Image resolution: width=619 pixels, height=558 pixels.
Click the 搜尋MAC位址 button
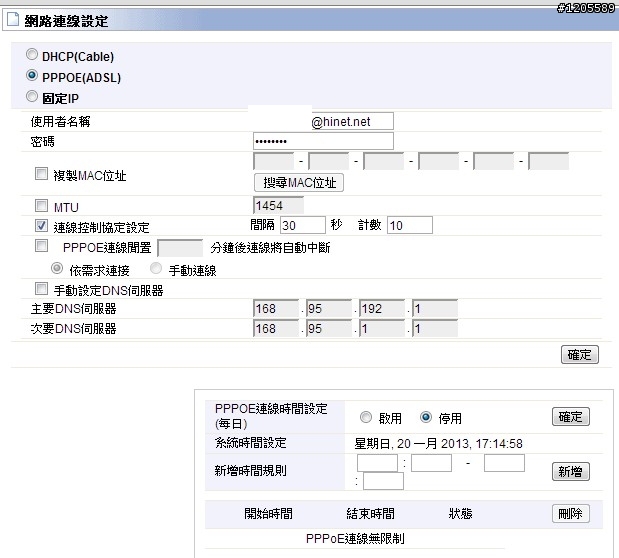[x=299, y=182]
